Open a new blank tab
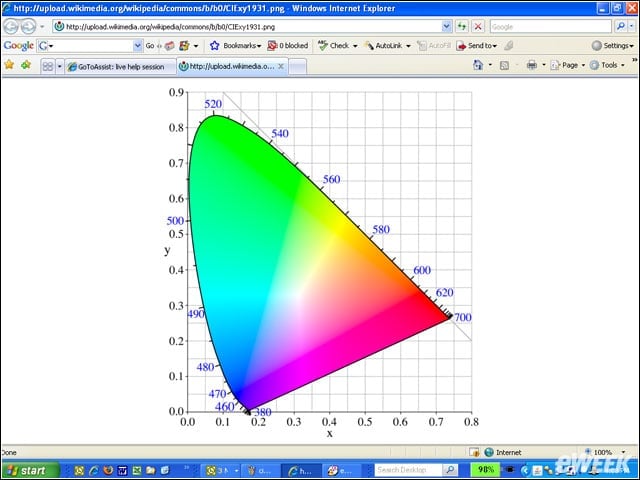This screenshot has height=480, width=640. point(298,67)
